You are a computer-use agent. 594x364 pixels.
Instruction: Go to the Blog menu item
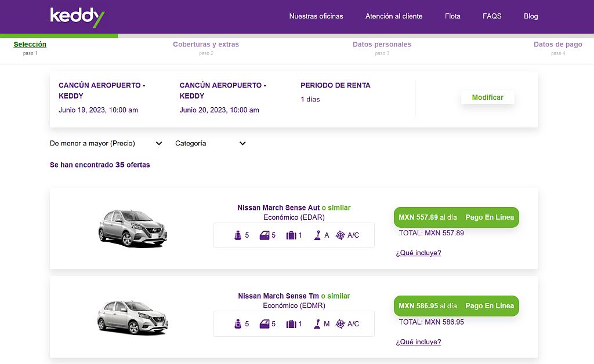pos(531,16)
